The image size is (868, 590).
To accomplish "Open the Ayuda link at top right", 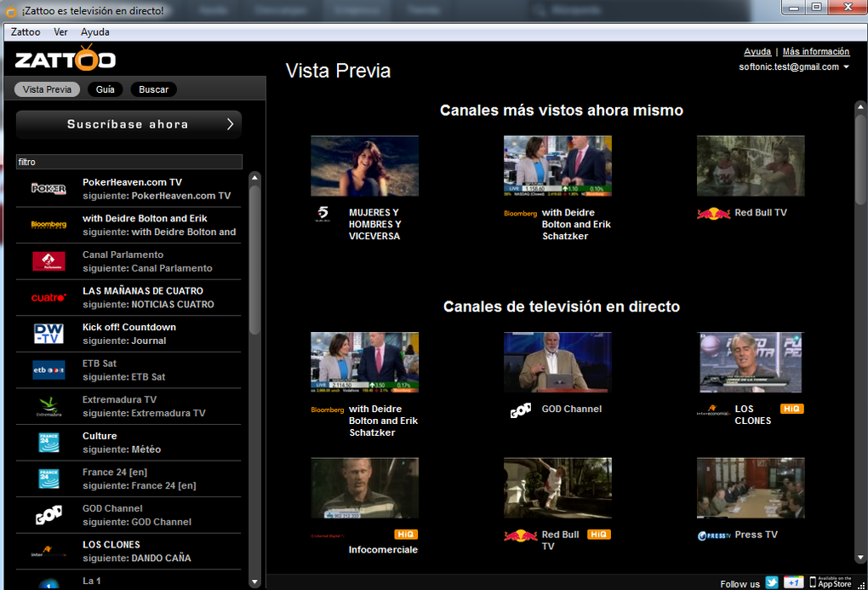I will click(x=757, y=52).
